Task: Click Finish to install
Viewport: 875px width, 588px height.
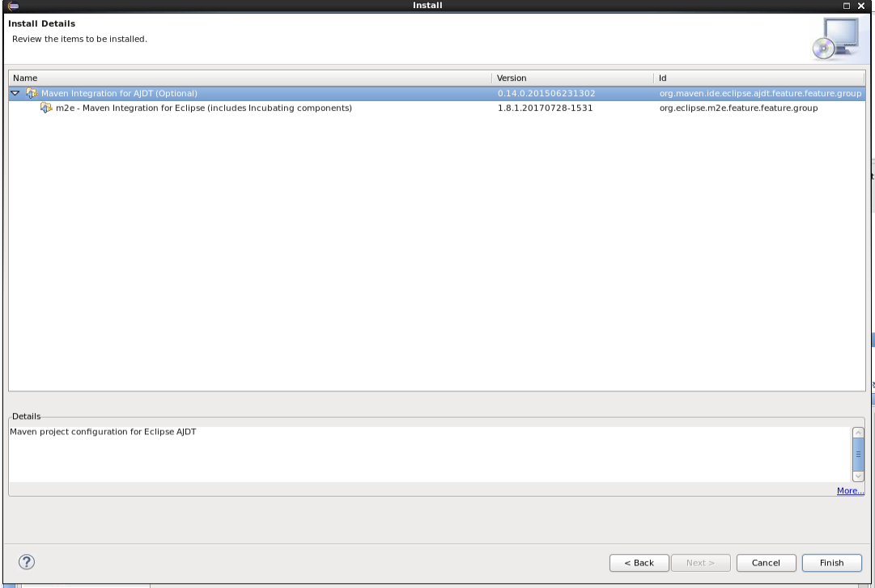Action: [x=831, y=563]
